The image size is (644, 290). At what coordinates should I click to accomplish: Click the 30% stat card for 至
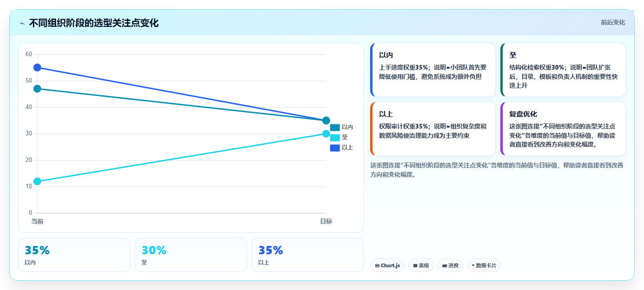(x=191, y=255)
